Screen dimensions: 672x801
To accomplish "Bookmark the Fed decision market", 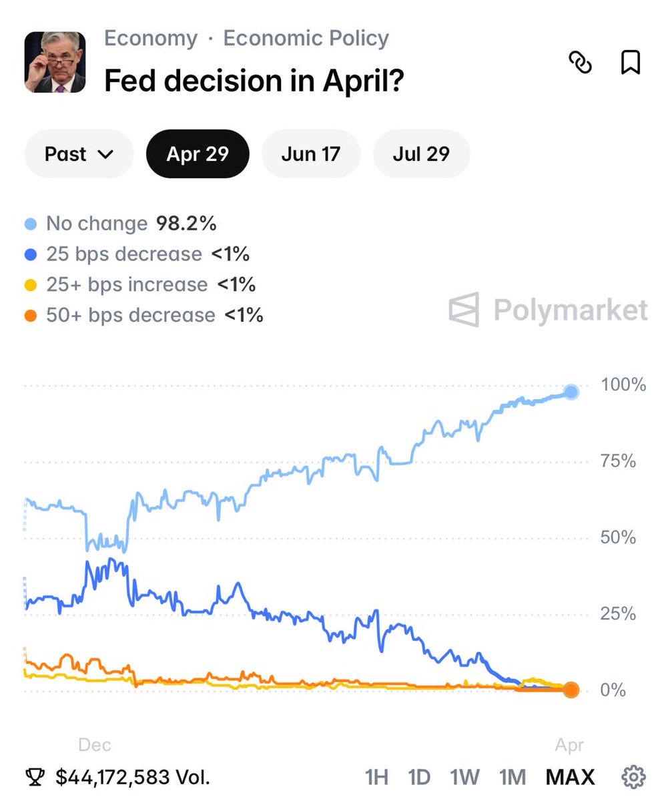I will point(631,63).
